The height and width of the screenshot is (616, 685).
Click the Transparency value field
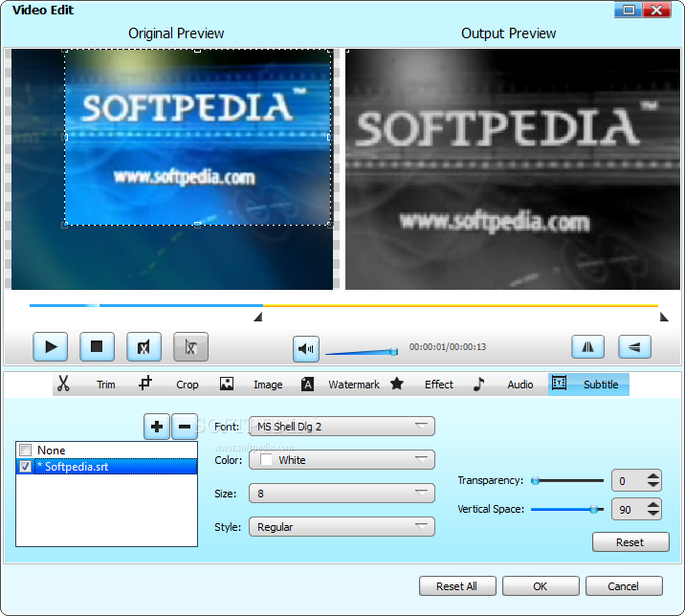point(630,481)
